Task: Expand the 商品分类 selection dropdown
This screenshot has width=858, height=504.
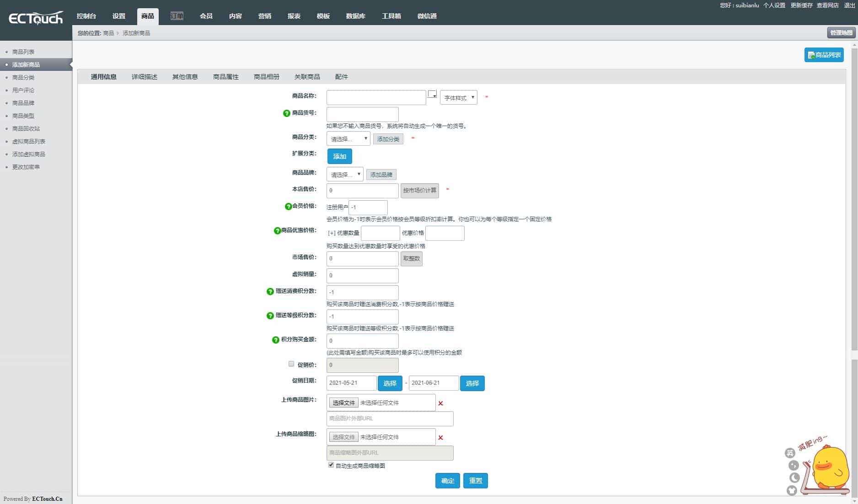Action: coord(348,139)
